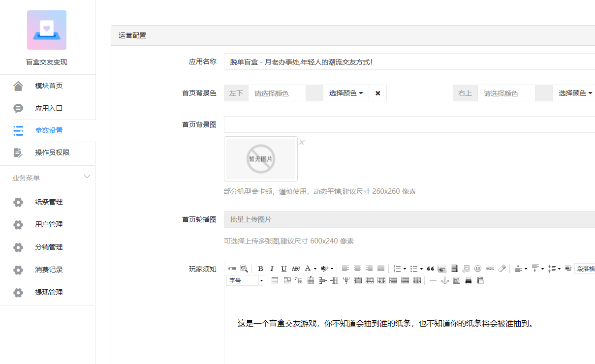The height and width of the screenshot is (364, 595).
Task: Open 纸条管理 menu item
Action: coord(48,202)
